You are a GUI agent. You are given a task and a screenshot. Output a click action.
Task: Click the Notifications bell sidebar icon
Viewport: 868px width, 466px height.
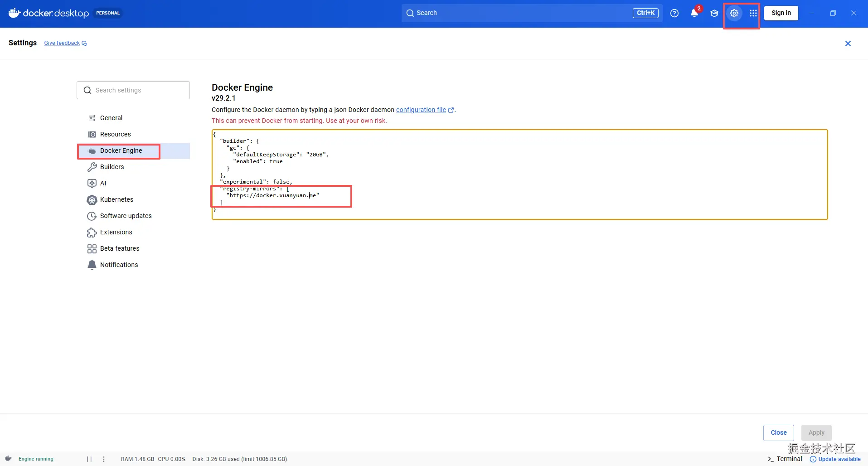tap(92, 265)
